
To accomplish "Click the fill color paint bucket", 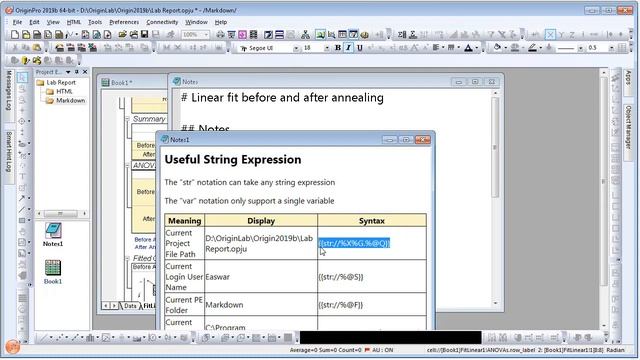I will (x=497, y=48).
